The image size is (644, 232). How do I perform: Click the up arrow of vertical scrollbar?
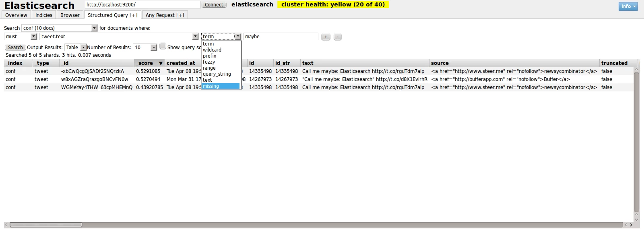[636, 70]
